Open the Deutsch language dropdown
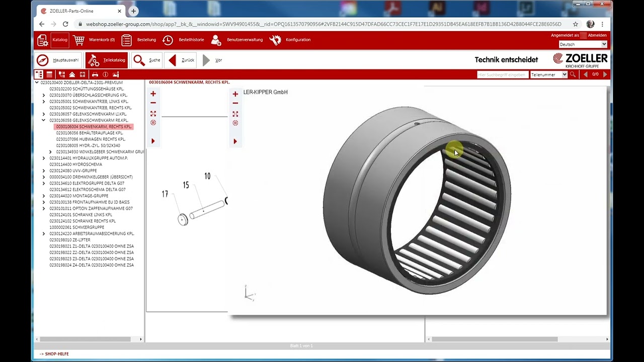Image resolution: width=644 pixels, height=362 pixels. tap(583, 44)
